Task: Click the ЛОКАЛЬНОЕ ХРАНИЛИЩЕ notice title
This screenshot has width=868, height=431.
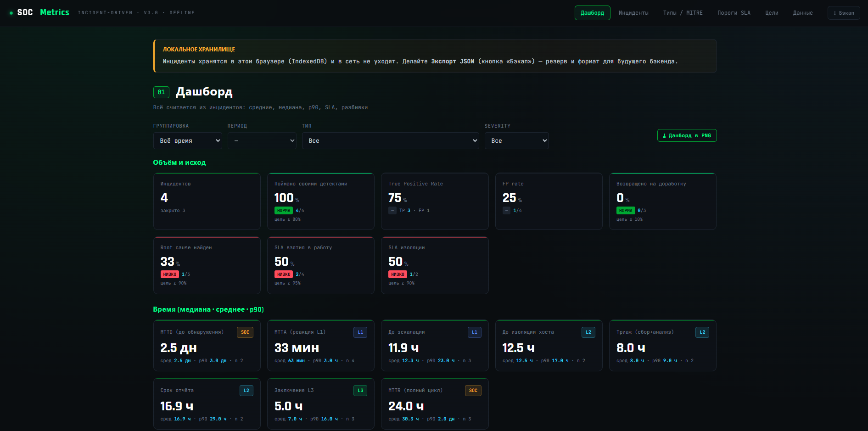Action: [199, 49]
